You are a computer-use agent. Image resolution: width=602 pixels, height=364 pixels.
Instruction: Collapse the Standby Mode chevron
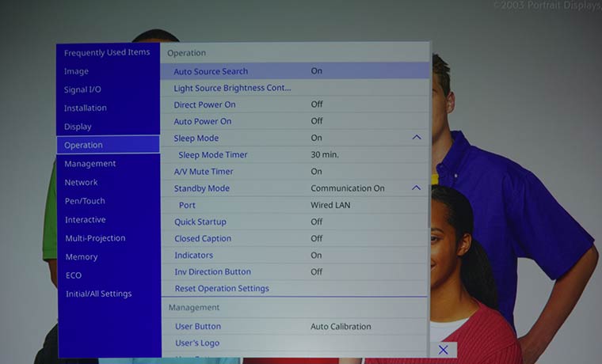point(416,188)
